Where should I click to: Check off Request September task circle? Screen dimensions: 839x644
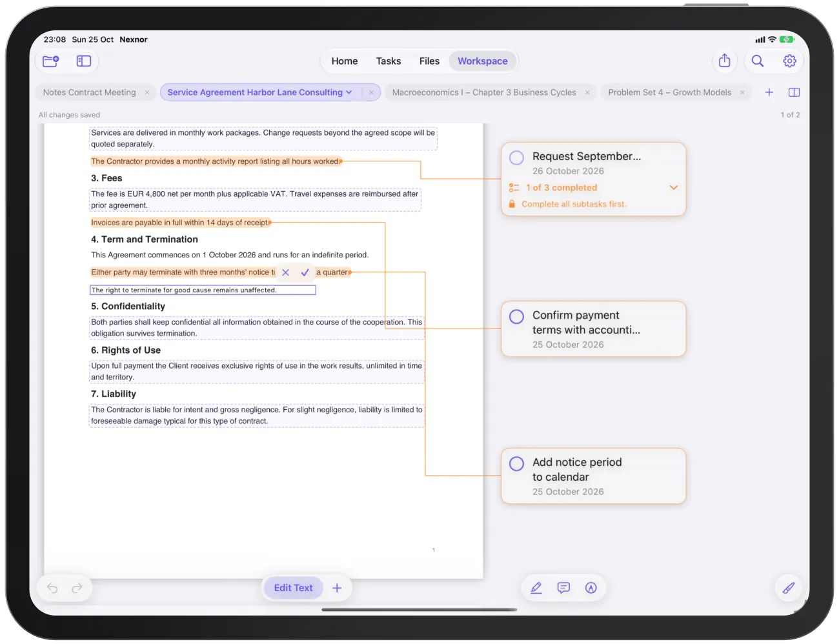[516, 157]
